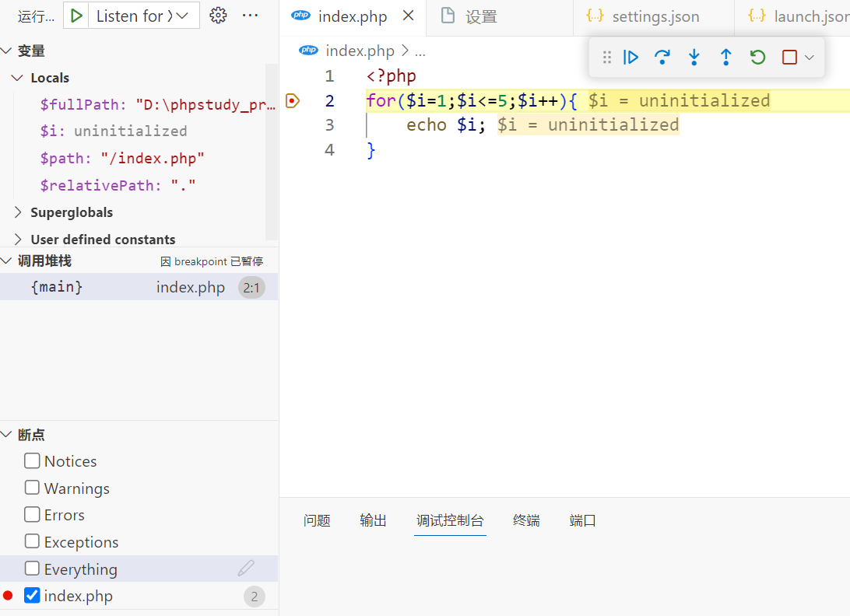The height and width of the screenshot is (616, 850).
Task: Open the 问题 panel tab
Action: (x=317, y=520)
